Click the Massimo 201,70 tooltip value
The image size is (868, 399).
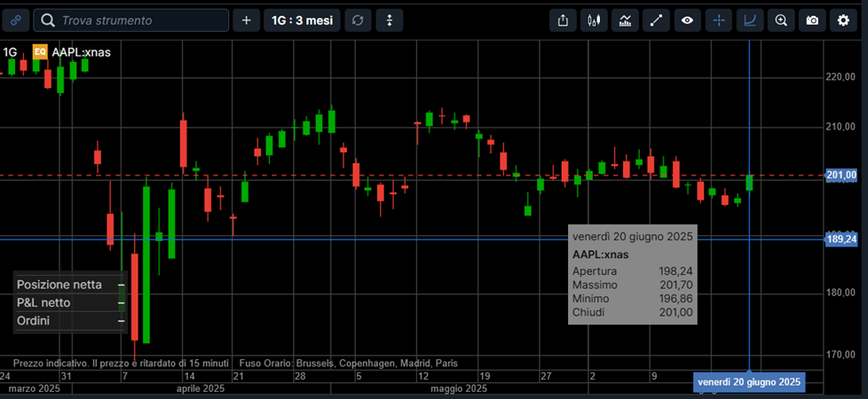(676, 285)
